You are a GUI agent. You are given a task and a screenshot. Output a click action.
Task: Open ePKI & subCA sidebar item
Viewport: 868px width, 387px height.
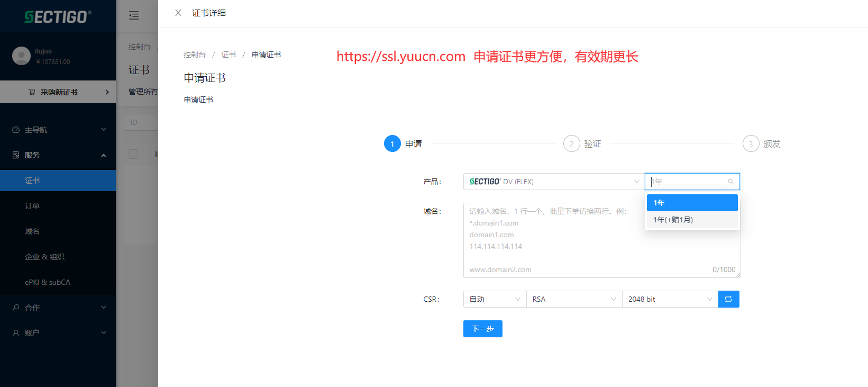[x=58, y=282]
